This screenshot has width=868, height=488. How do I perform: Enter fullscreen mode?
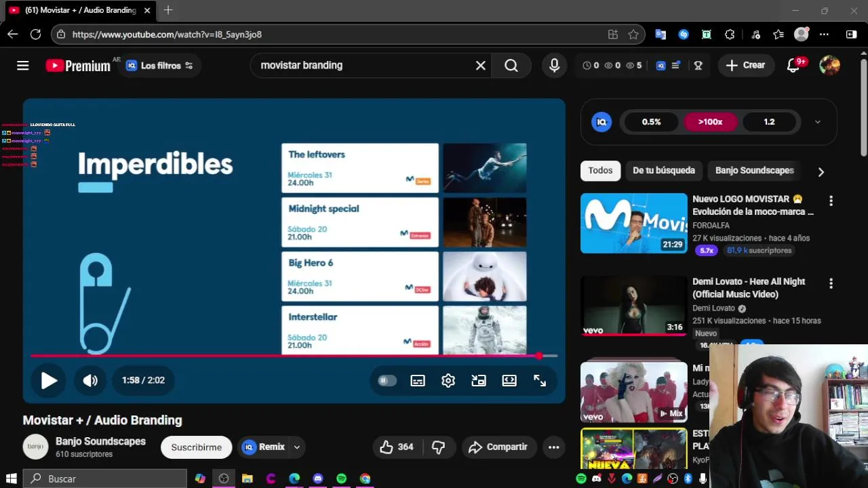tap(540, 381)
